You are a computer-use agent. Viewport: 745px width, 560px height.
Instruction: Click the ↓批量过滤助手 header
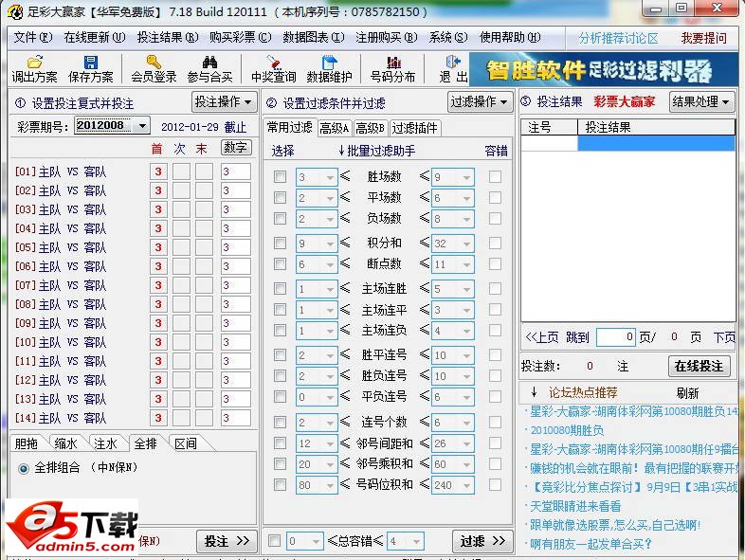(x=376, y=151)
